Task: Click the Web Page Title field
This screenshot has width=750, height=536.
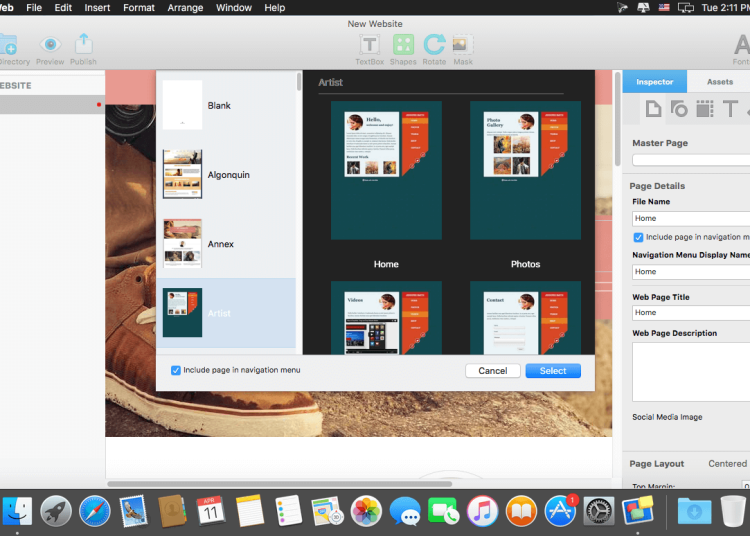Action: click(690, 312)
